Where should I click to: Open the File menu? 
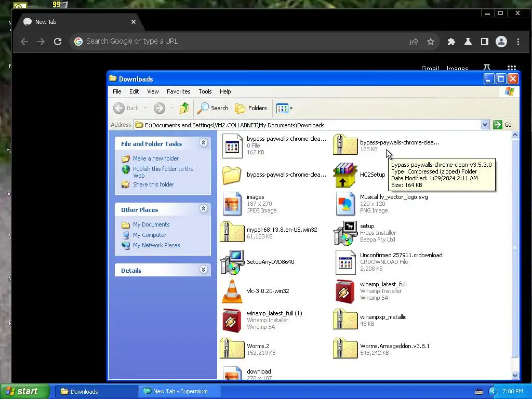point(117,91)
